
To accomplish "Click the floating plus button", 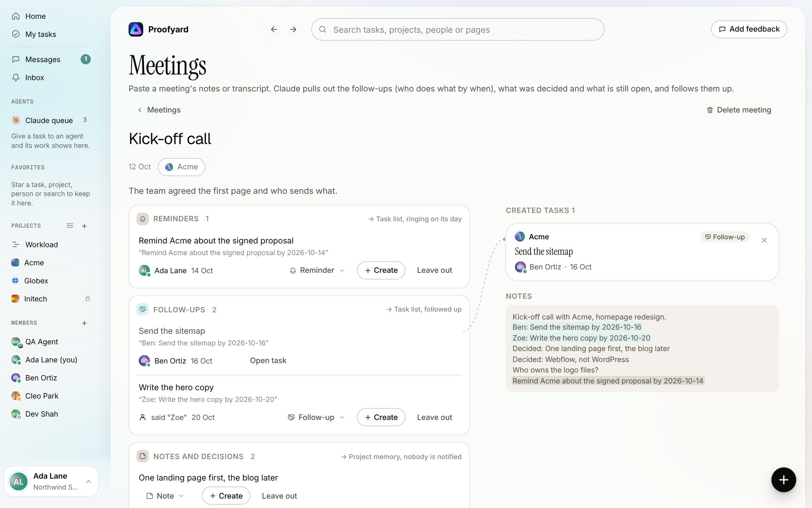I will point(783,480).
